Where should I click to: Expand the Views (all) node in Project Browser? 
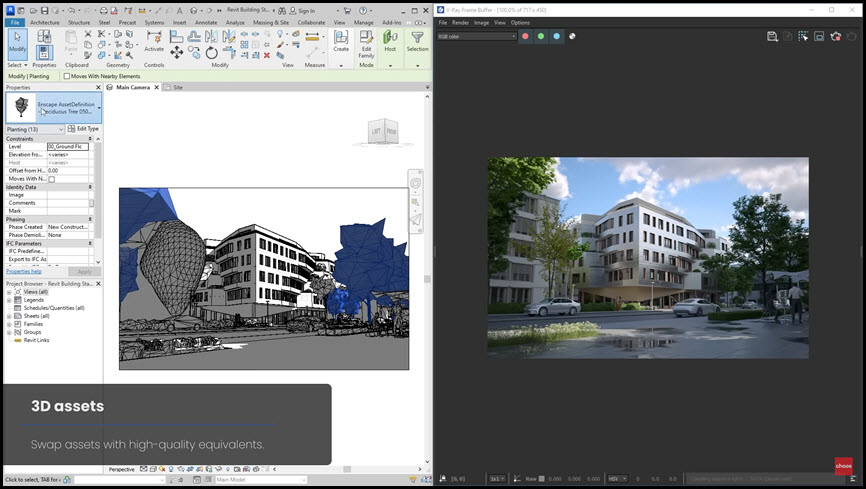[x=9, y=292]
